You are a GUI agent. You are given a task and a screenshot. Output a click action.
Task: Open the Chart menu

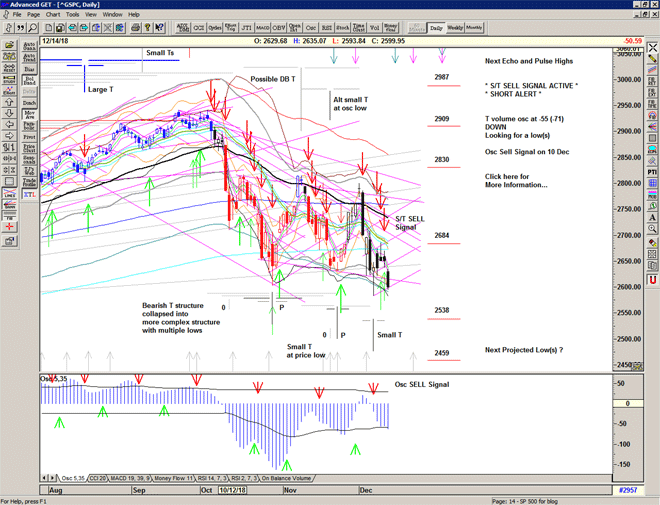[53, 15]
